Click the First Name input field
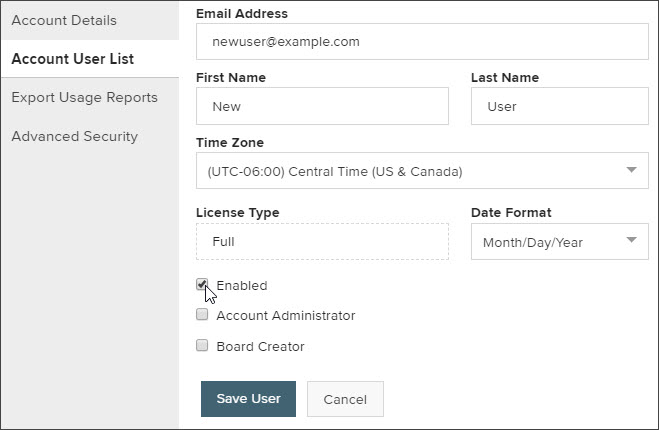Screen dimensions: 659x430 pyautogui.click(x=322, y=106)
